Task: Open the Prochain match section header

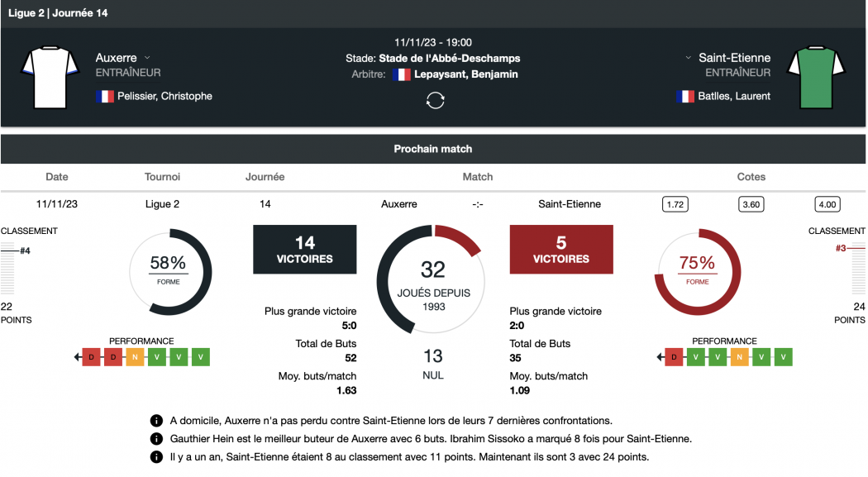Action: (433, 149)
